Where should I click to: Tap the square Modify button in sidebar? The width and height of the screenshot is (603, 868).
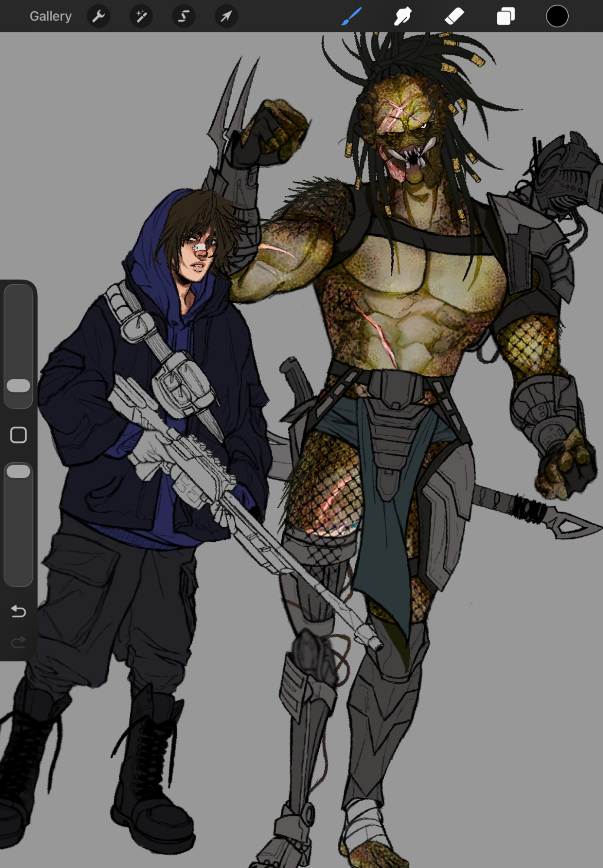pyautogui.click(x=18, y=435)
